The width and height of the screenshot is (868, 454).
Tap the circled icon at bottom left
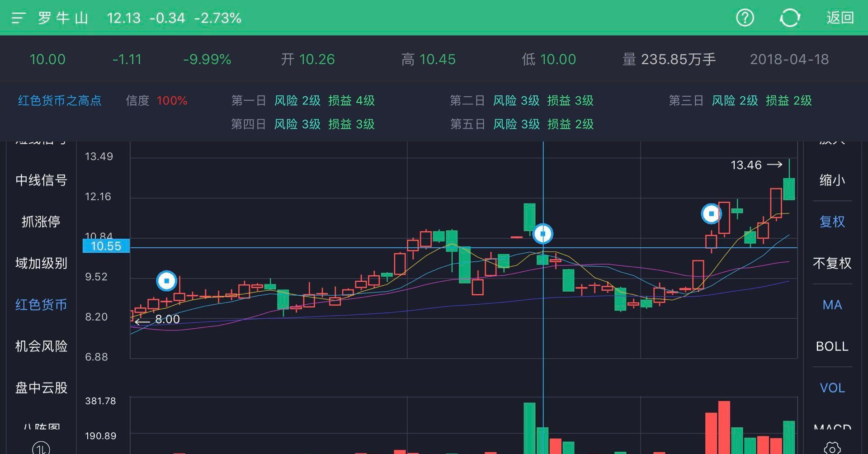pyautogui.click(x=41, y=448)
